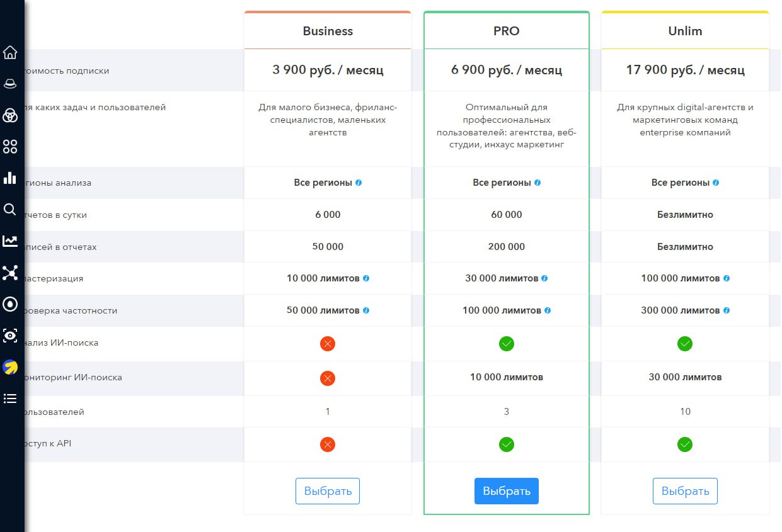The image size is (782, 532).
Task: Click the eye scan icon in sidebar
Action: 10,336
